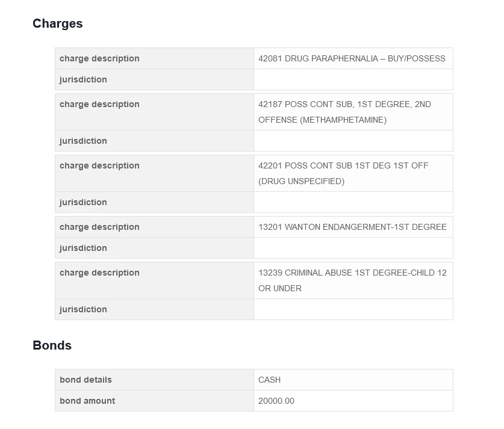Click the Bonds section heading
This screenshot has width=504, height=429.
(52, 345)
